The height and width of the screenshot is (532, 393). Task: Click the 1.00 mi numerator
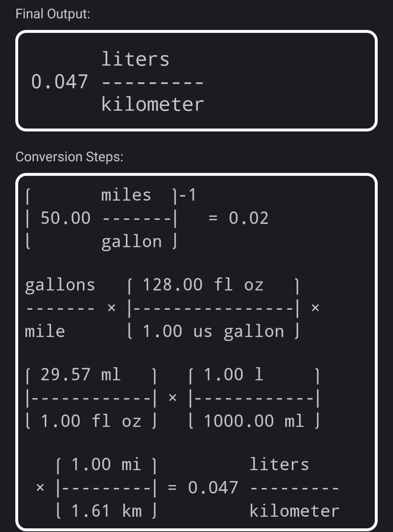[x=106, y=465]
